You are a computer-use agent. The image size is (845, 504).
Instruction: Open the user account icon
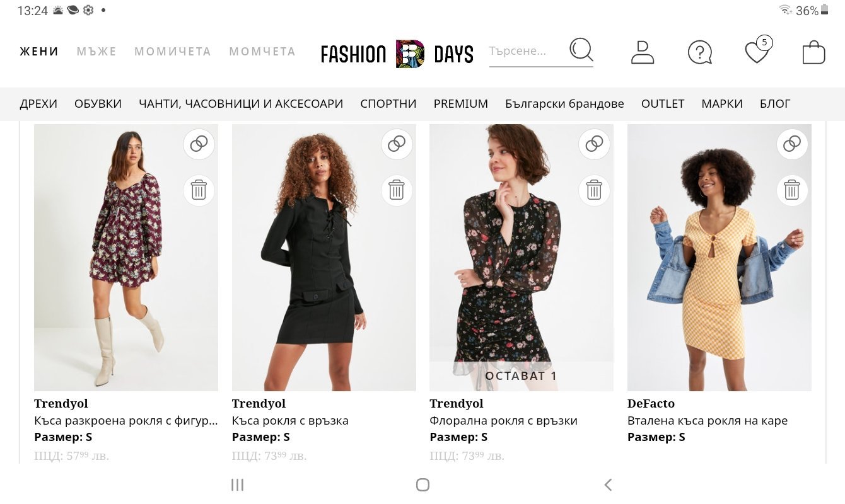click(643, 52)
